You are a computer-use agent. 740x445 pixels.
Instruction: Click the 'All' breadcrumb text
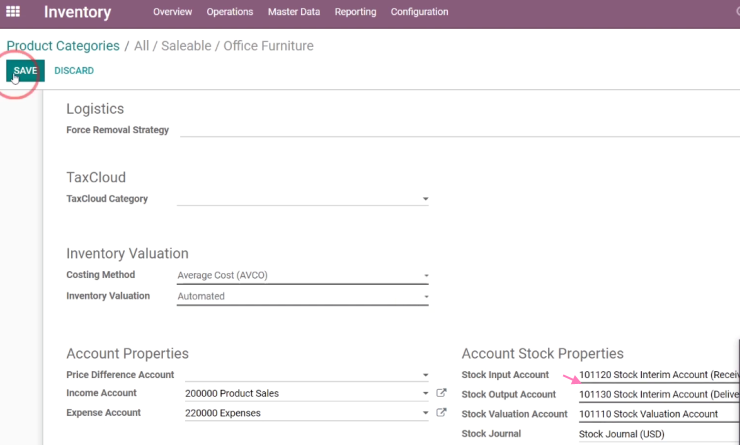click(142, 46)
